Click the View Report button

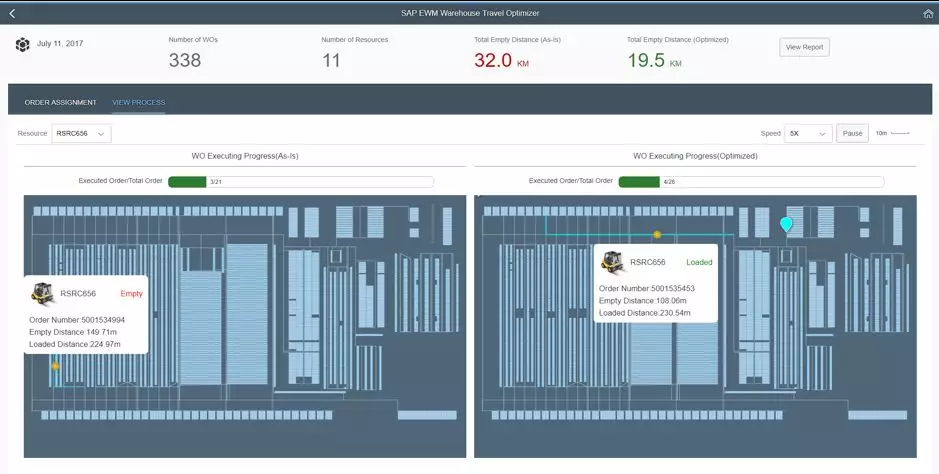804,47
